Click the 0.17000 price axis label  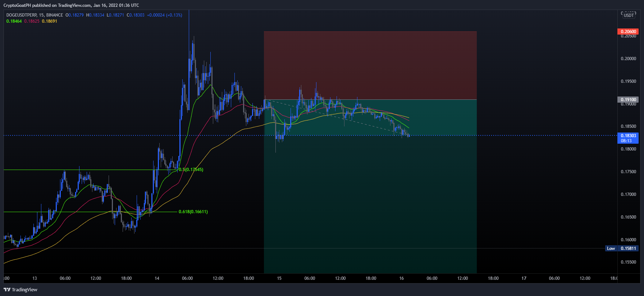[628, 194]
